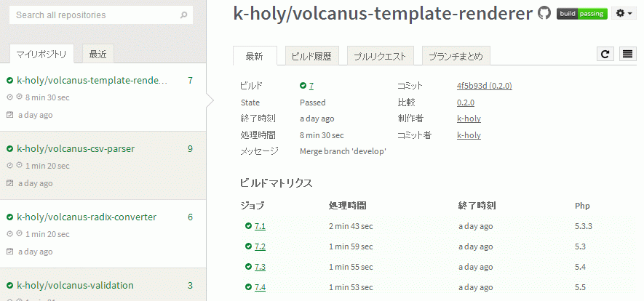This screenshot has height=301, width=644.
Task: Open the プルリクエスト tab
Action: pos(381,56)
